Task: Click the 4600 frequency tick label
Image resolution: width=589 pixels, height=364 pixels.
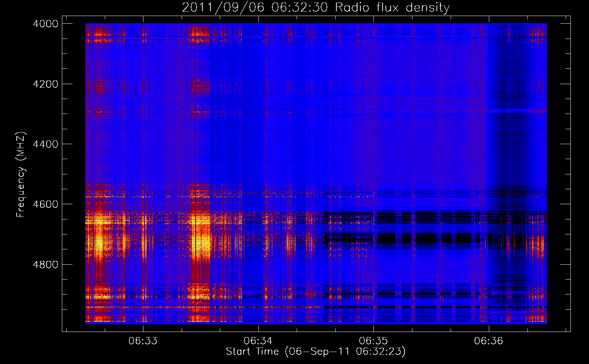Action: pyautogui.click(x=46, y=204)
